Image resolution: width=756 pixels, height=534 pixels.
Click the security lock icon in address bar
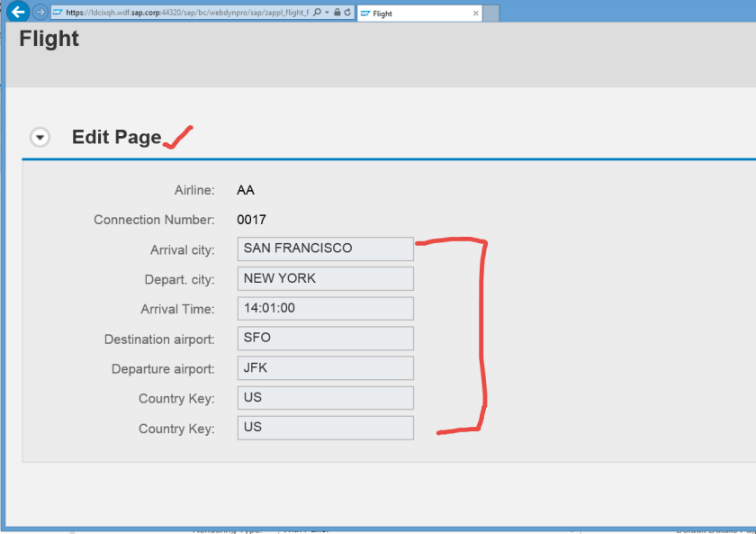(x=337, y=13)
